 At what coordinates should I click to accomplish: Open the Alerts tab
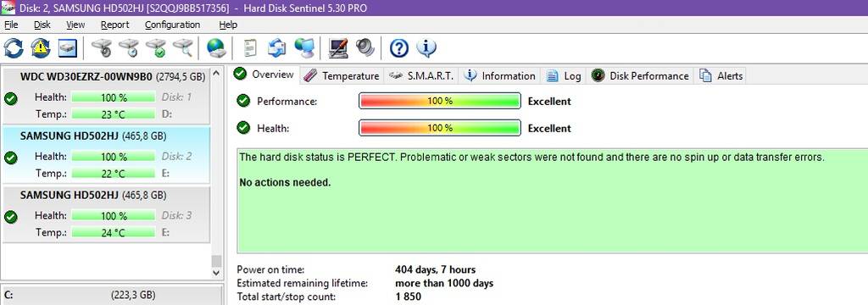coord(721,76)
